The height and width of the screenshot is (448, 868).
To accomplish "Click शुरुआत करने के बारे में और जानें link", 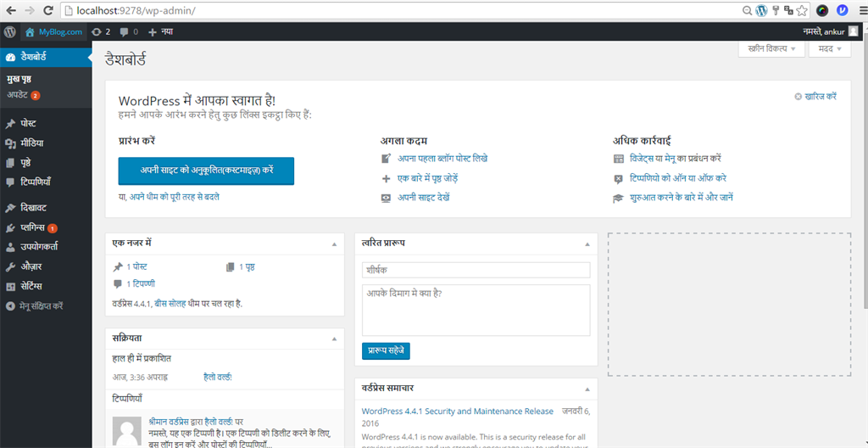I will click(682, 198).
